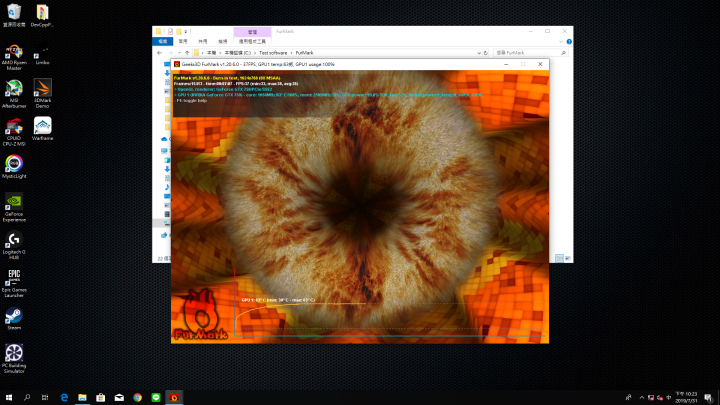The height and width of the screenshot is (405, 720).
Task: Close the FurMark burn-in window
Action: pos(540,64)
